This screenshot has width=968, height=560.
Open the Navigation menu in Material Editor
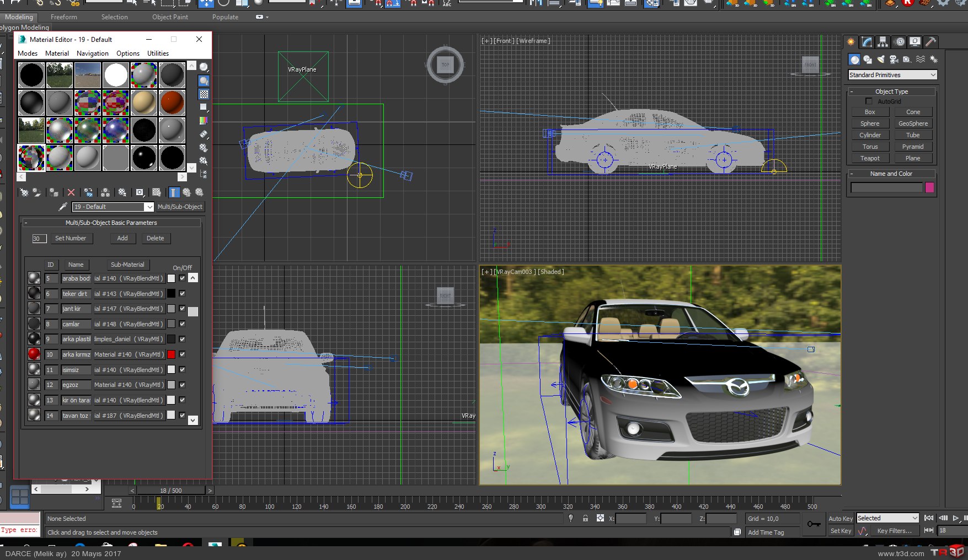92,53
